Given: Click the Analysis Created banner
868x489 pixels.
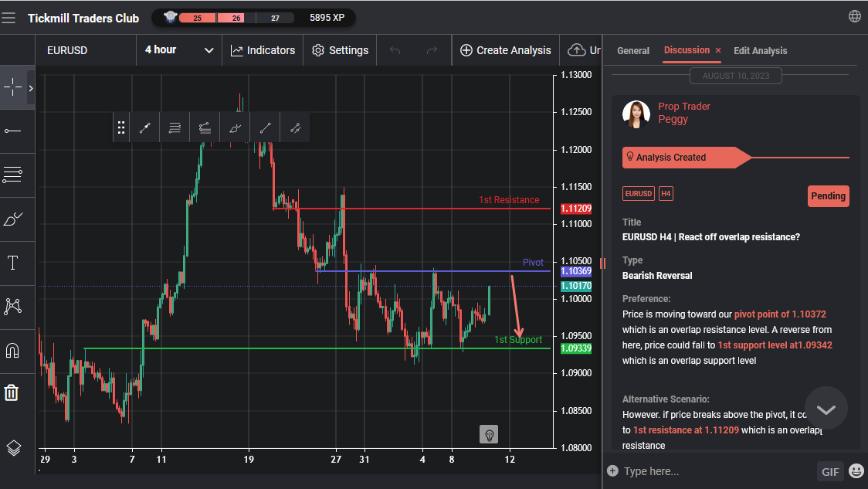Looking at the screenshot, I should 687,158.
